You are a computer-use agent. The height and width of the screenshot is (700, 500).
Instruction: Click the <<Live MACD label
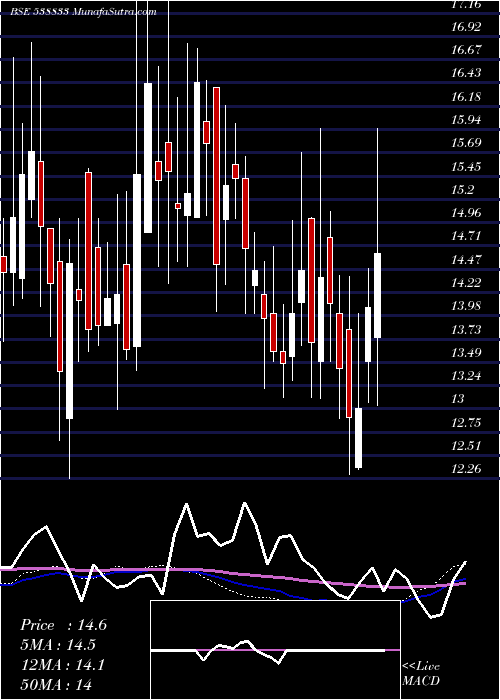click(x=421, y=674)
